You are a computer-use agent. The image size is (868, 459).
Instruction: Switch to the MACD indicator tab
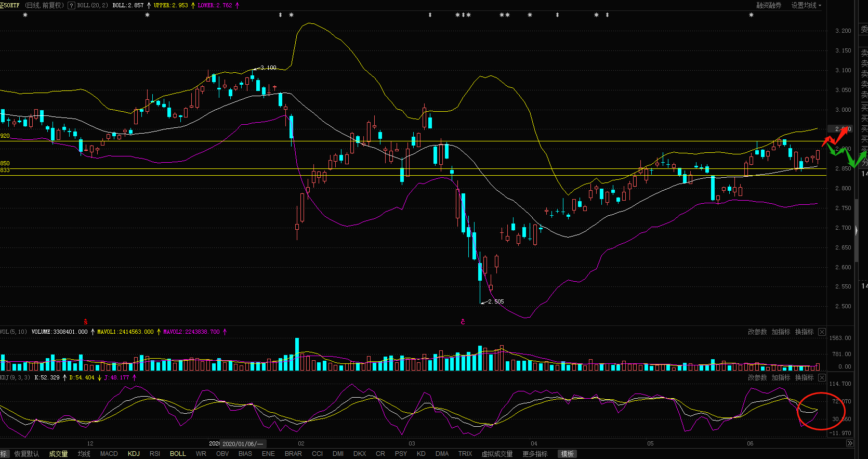point(109,454)
